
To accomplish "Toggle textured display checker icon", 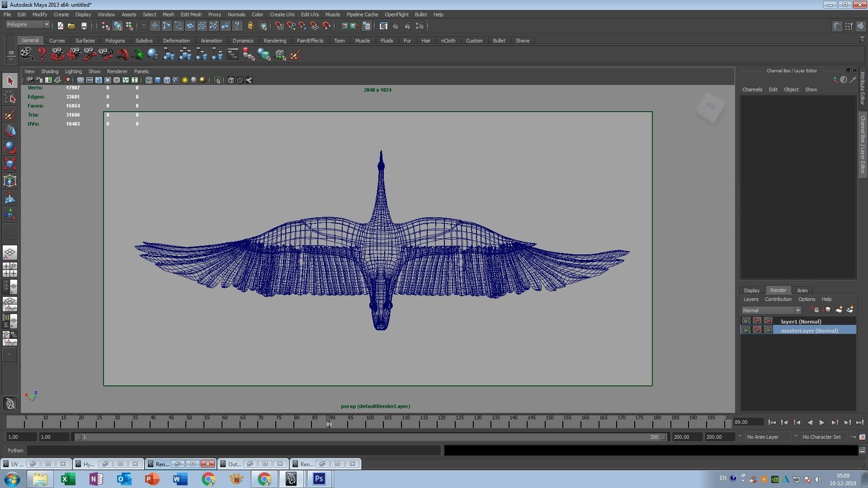I will pos(176,80).
